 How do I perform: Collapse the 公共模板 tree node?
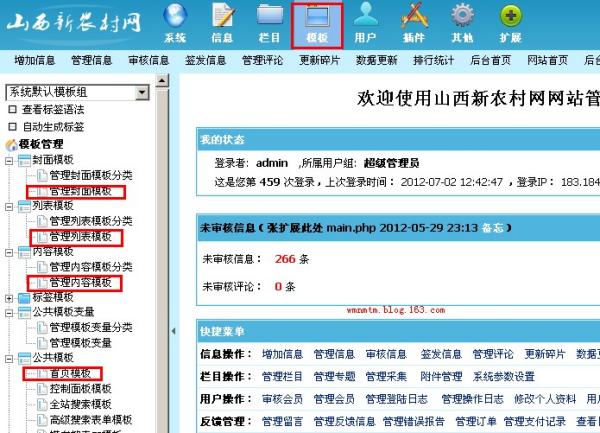pyautogui.click(x=9, y=359)
